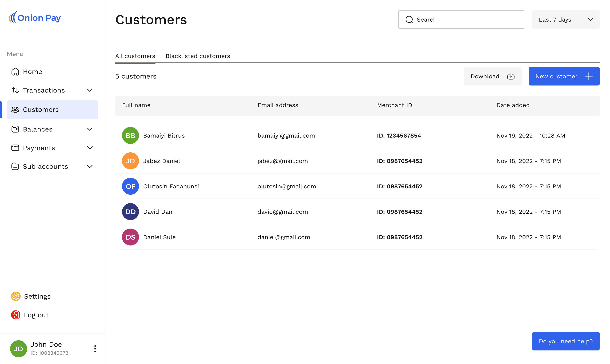Expand the Payments menu chevron

coord(90,148)
